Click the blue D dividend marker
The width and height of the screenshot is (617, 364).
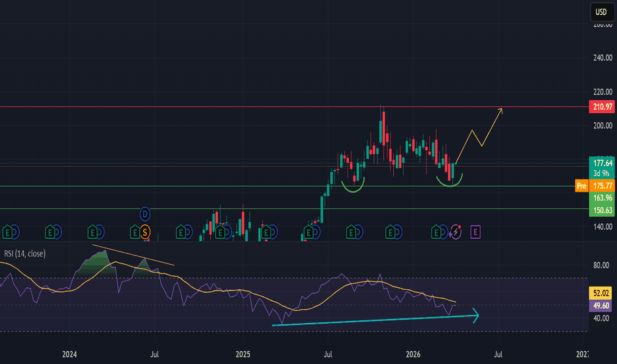[x=145, y=214]
